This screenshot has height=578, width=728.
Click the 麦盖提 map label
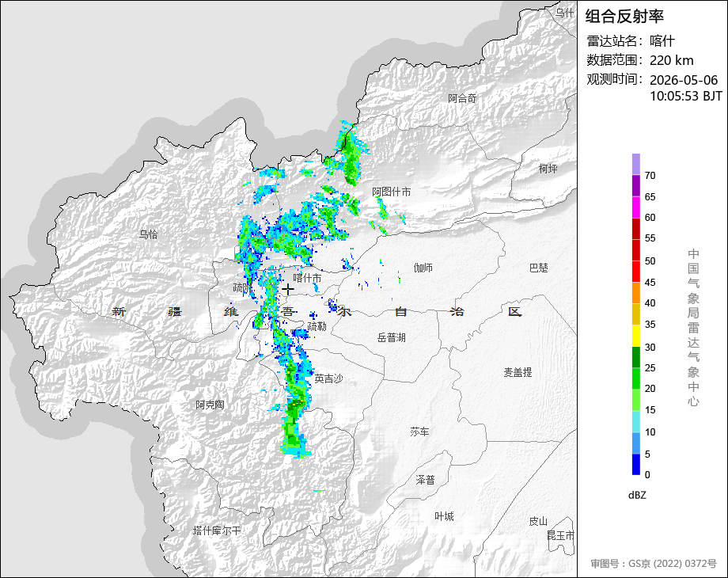tap(518, 372)
